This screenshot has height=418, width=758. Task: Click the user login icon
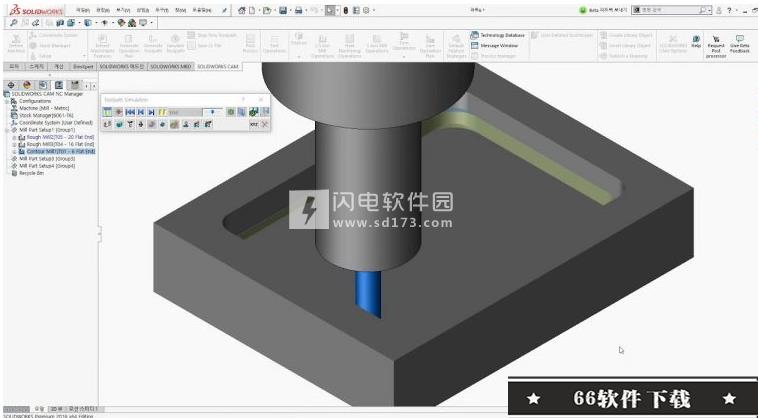click(719, 10)
